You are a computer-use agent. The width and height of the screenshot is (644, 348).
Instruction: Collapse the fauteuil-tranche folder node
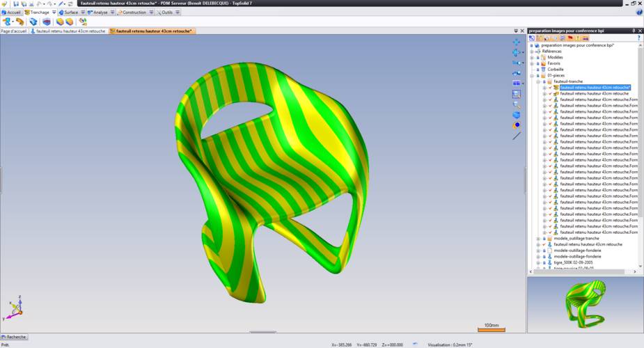point(538,81)
